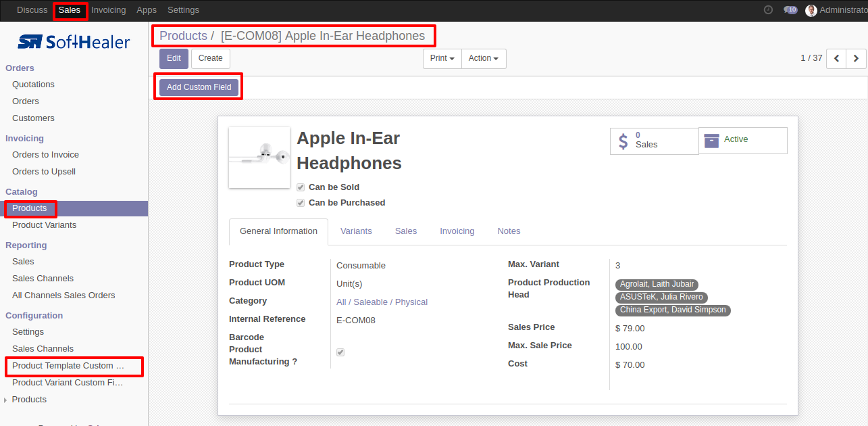Screen dimensions: 868x426
Task: Expand the Products tree item under Configuration
Action: tap(6, 400)
